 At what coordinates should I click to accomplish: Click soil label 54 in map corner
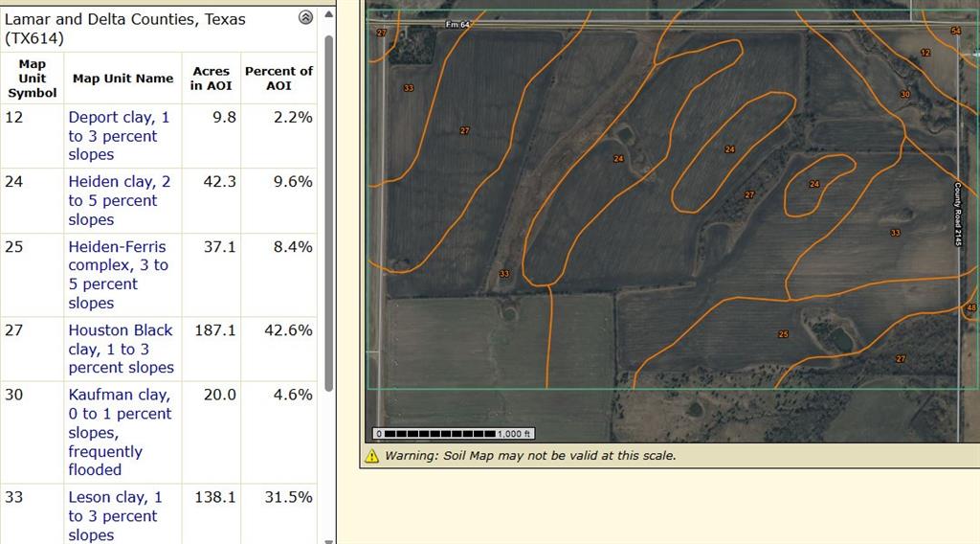click(x=955, y=31)
